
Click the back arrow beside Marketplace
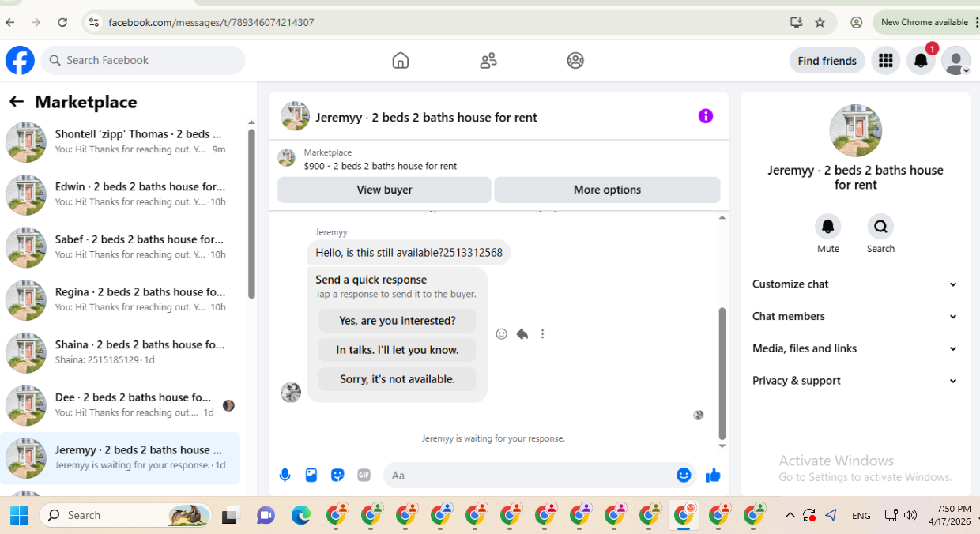tap(16, 102)
